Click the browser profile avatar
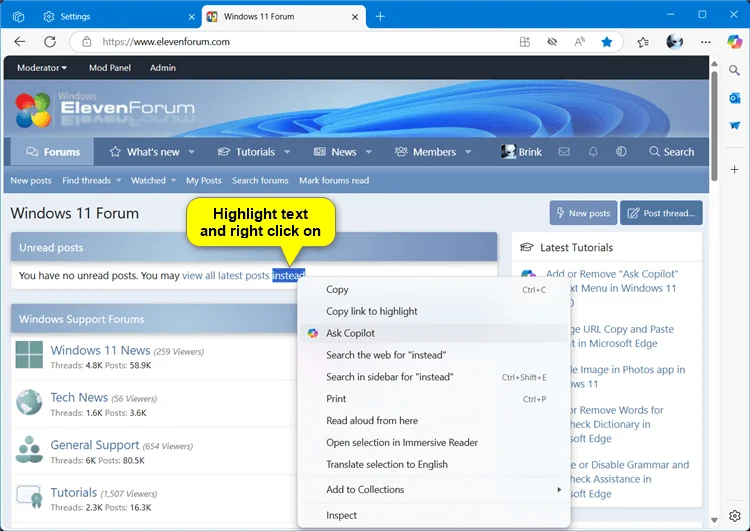Viewport: 750px width, 531px height. [674, 42]
